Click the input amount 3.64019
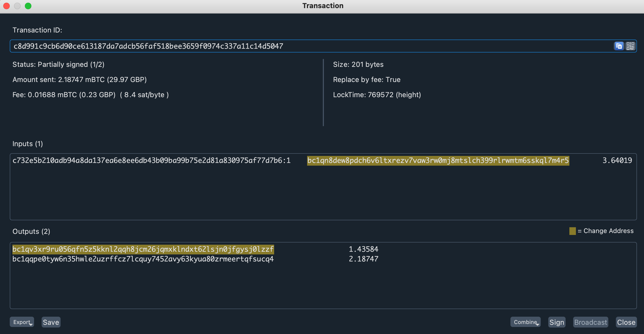Screen dimensions: 644x334 point(617,161)
